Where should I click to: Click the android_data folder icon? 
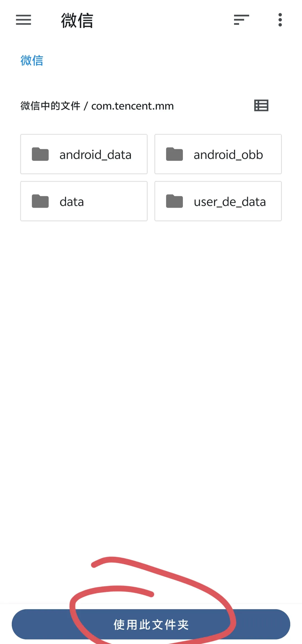point(40,154)
